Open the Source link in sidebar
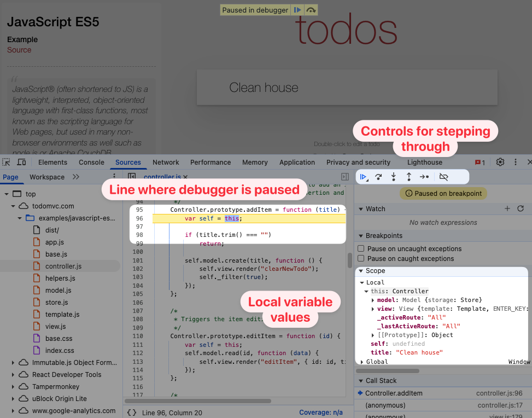This screenshot has width=532, height=418. [x=19, y=50]
